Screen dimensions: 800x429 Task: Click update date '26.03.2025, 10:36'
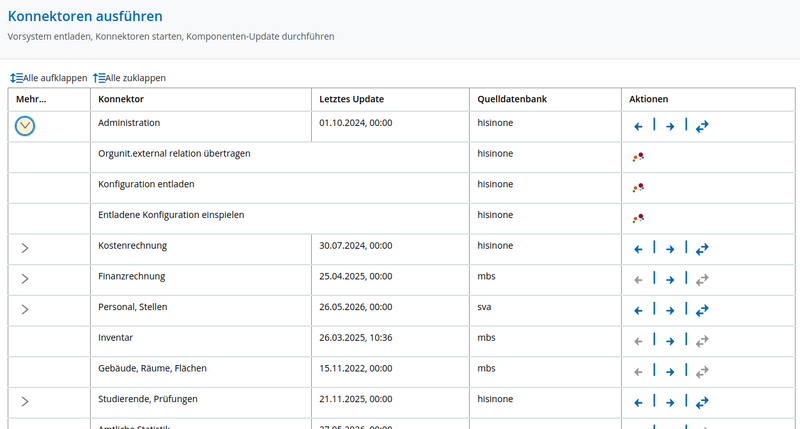(x=356, y=337)
